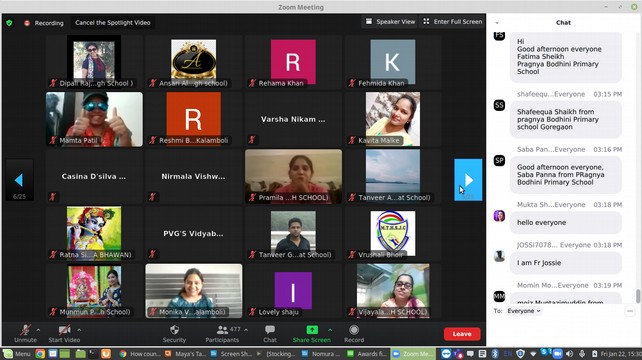Viewport: 642px width, 360px height.
Task: Open the Participants panel
Action: (222, 333)
